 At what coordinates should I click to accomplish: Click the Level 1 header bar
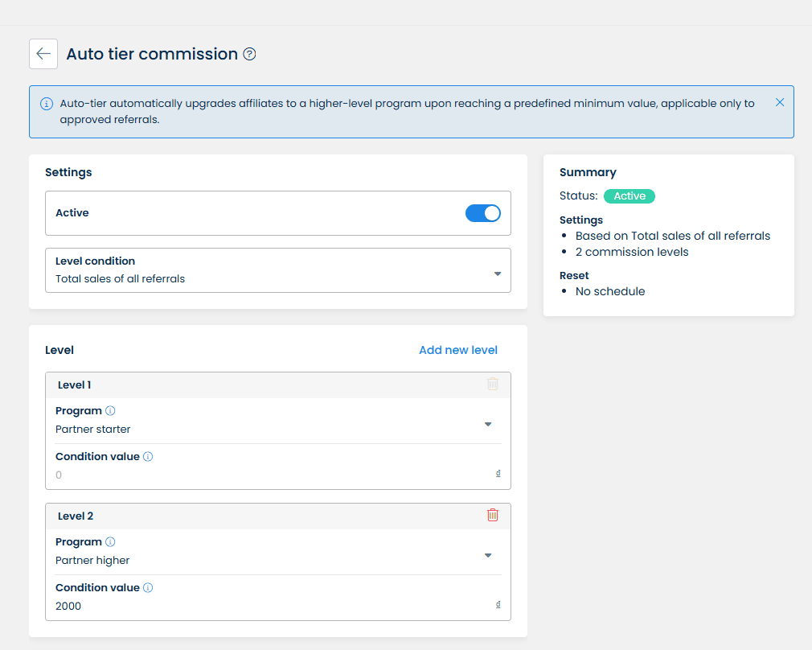coord(265,385)
